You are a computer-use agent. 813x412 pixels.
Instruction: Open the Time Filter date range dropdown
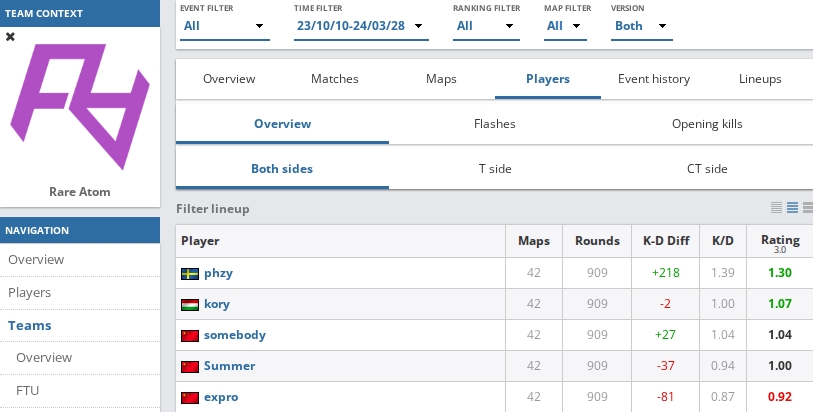361,26
